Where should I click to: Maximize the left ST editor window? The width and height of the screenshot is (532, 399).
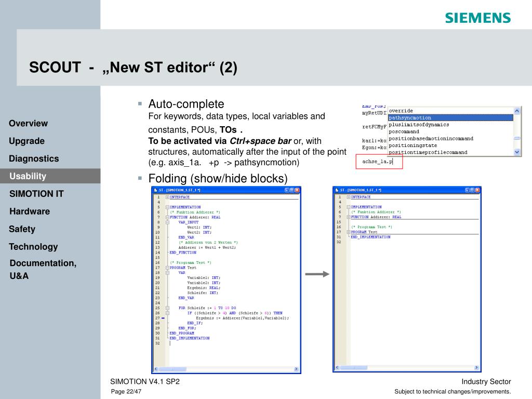pos(292,190)
